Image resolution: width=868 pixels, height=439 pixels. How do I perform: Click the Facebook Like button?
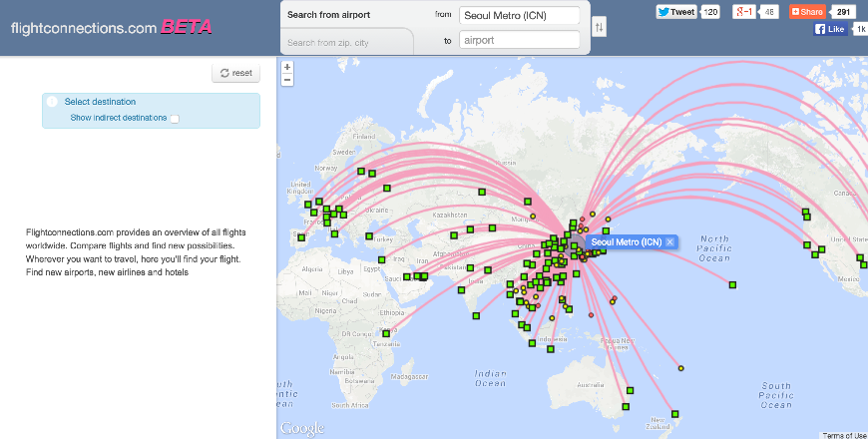coord(830,29)
